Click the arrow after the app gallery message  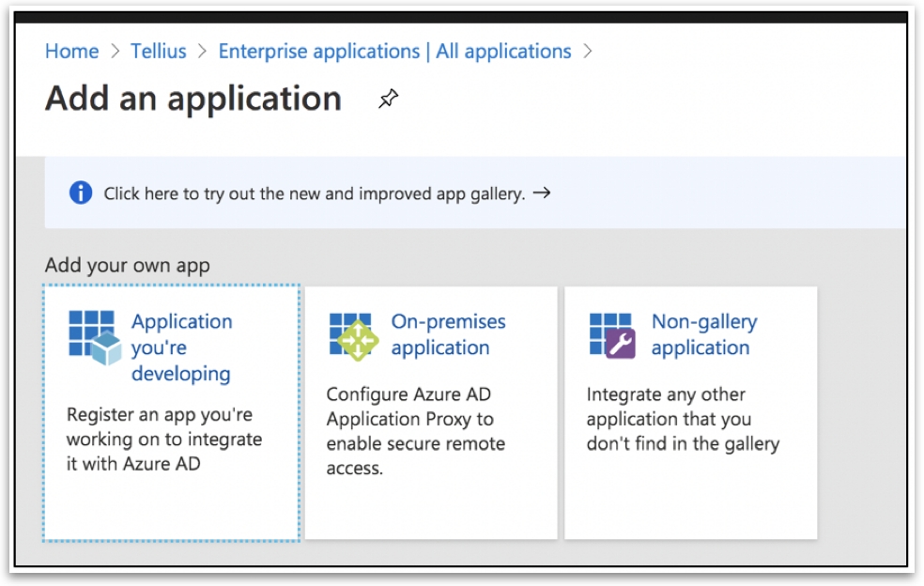(542, 193)
